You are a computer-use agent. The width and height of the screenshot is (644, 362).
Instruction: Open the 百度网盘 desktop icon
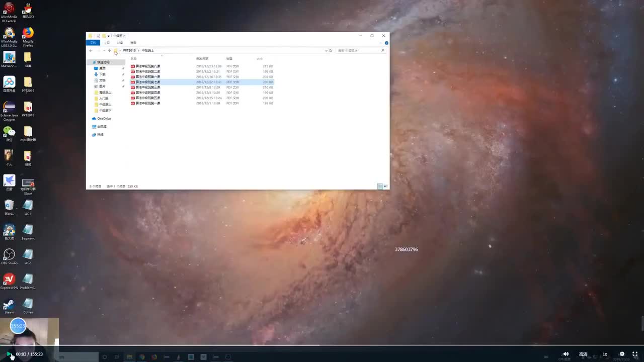[9, 84]
